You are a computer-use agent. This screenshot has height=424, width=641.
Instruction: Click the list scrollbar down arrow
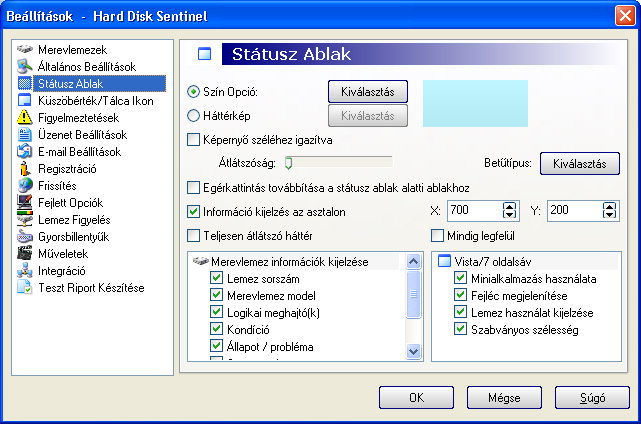(414, 351)
